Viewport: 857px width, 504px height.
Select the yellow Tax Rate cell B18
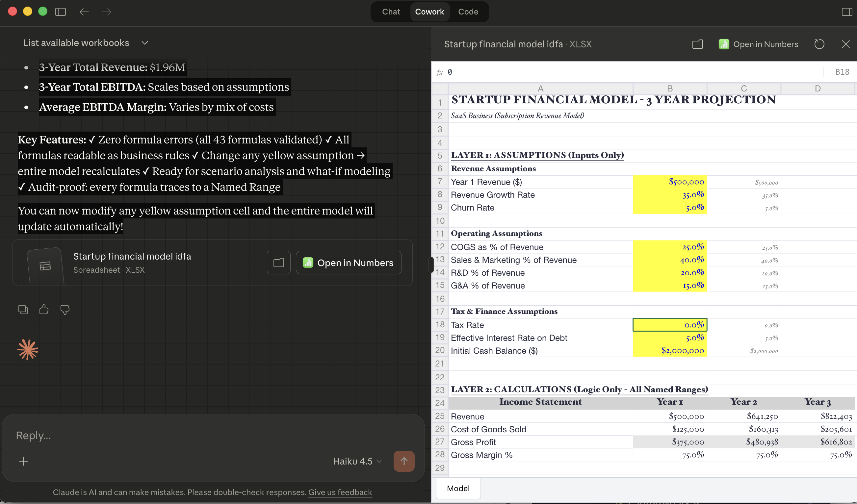pos(670,325)
